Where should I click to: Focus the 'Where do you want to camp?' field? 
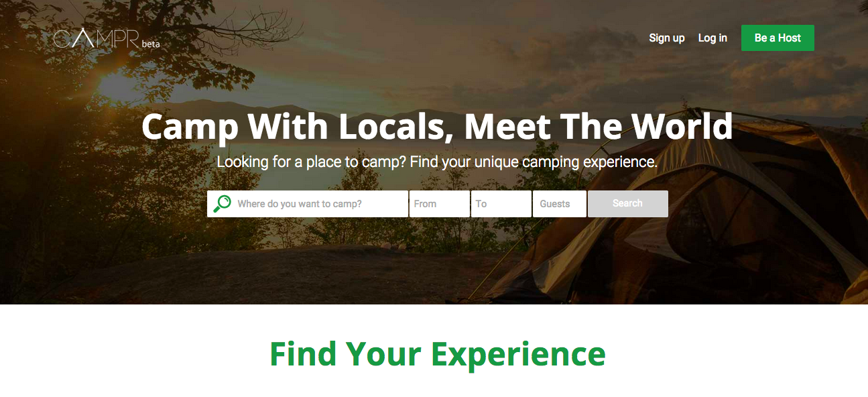308,204
